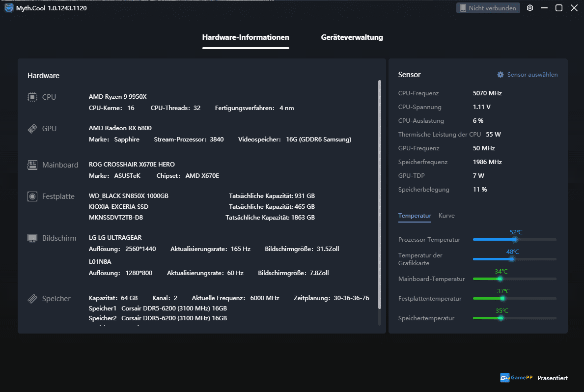Image resolution: width=584 pixels, height=392 pixels.
Task: Click the Aktuelle Frequenz 6000 MHz value
Action: pos(264,298)
